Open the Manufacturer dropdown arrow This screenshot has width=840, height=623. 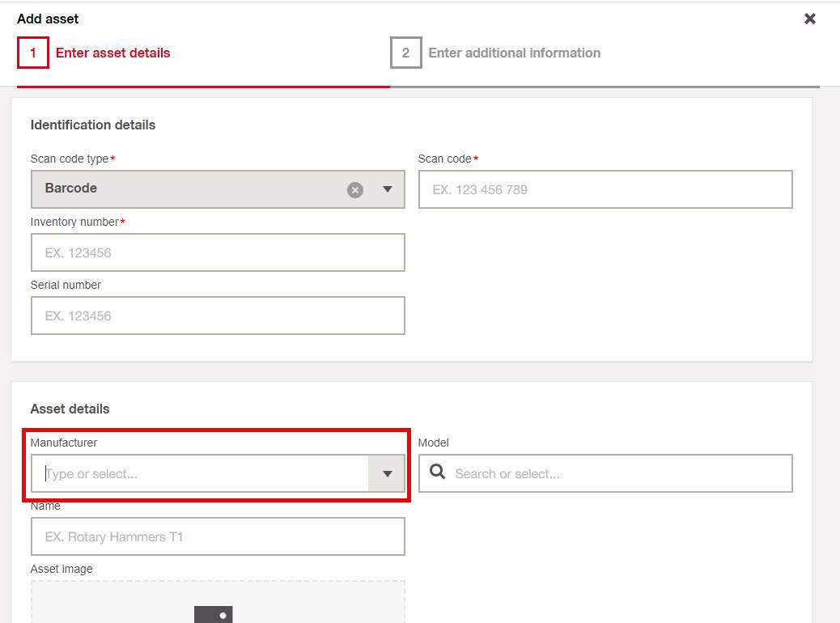click(x=387, y=474)
